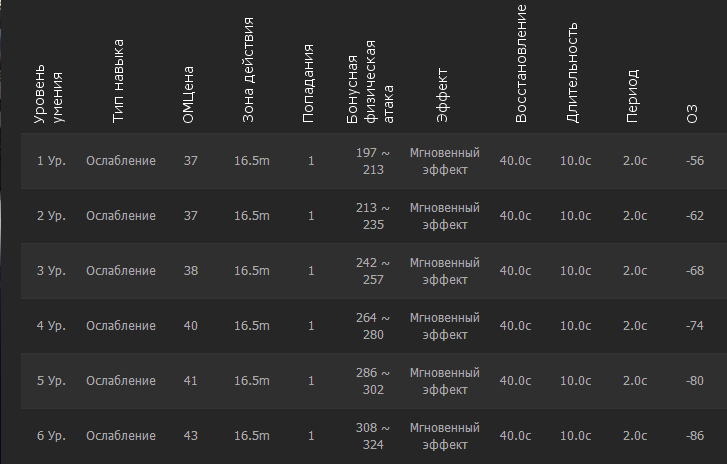Click the "Длительность" column header
Screen dimensions: 727x464
pos(573,74)
